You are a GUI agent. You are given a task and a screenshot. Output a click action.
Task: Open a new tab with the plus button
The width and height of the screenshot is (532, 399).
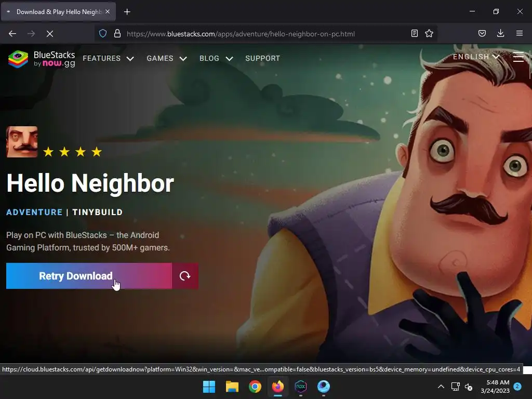[x=127, y=12]
